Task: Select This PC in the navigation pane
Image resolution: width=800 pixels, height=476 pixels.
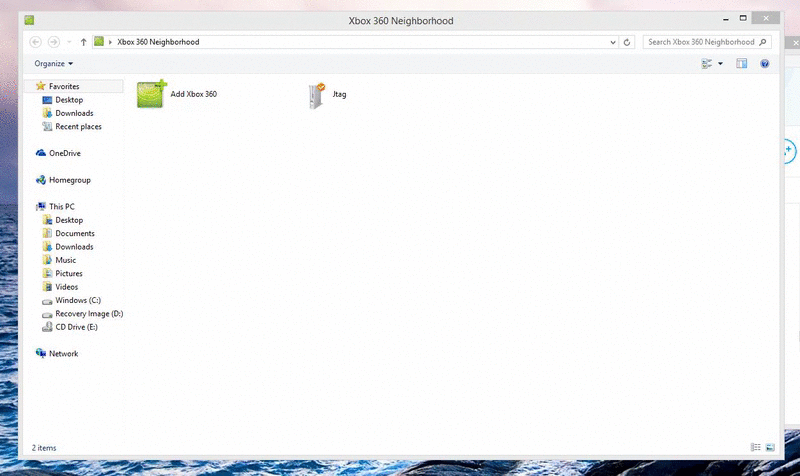Action: (x=61, y=206)
